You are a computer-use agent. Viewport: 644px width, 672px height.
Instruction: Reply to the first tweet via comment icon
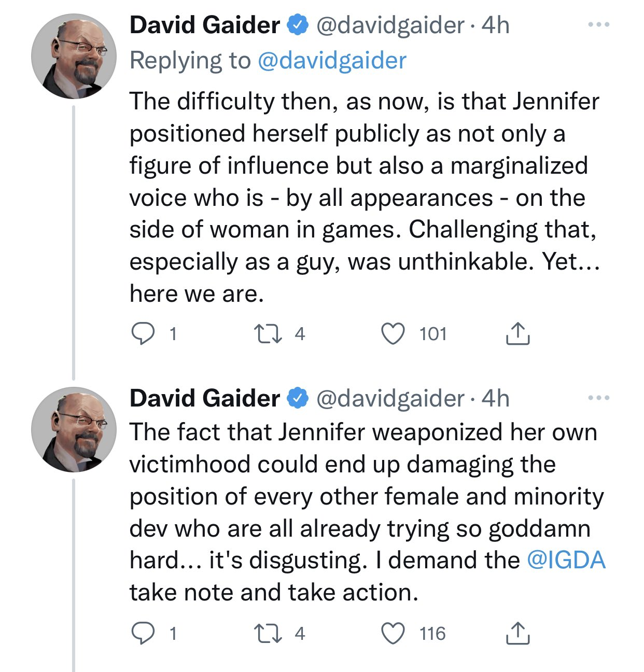point(143,334)
